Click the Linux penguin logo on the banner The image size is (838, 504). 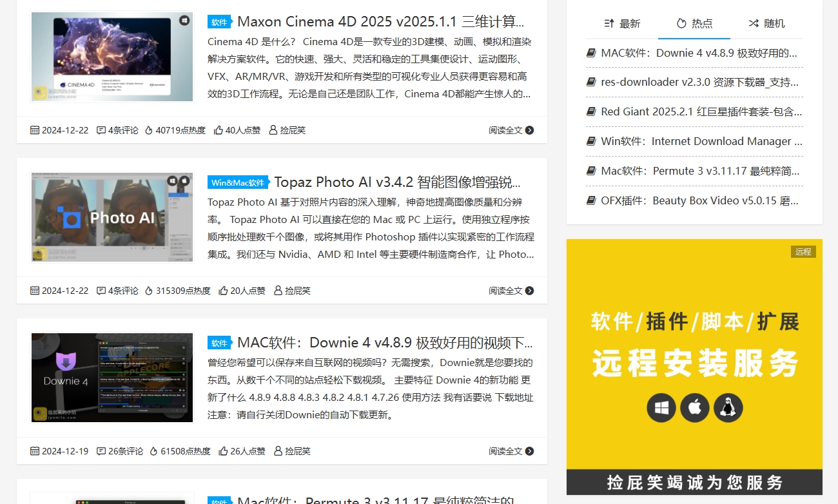point(728,408)
